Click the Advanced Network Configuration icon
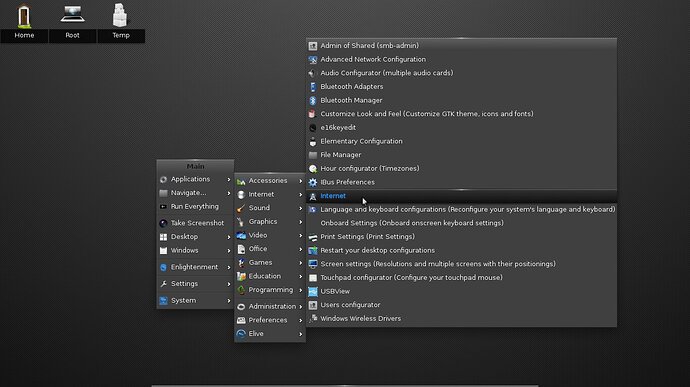The width and height of the screenshot is (690, 387). coord(312,59)
